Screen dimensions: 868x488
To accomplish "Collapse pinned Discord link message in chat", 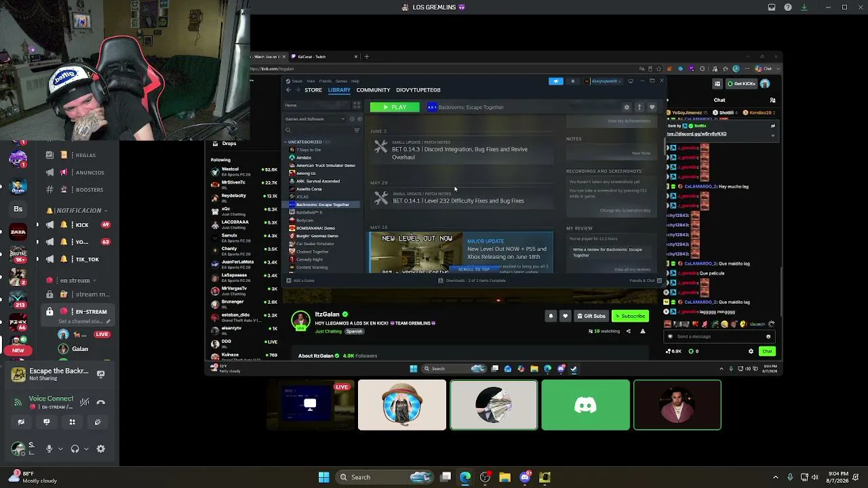I will 772,135.
